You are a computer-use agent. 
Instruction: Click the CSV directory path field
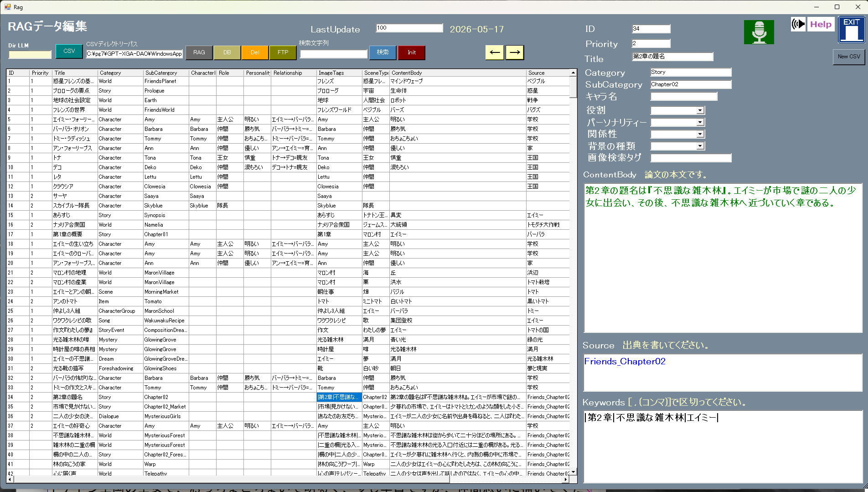click(x=134, y=54)
